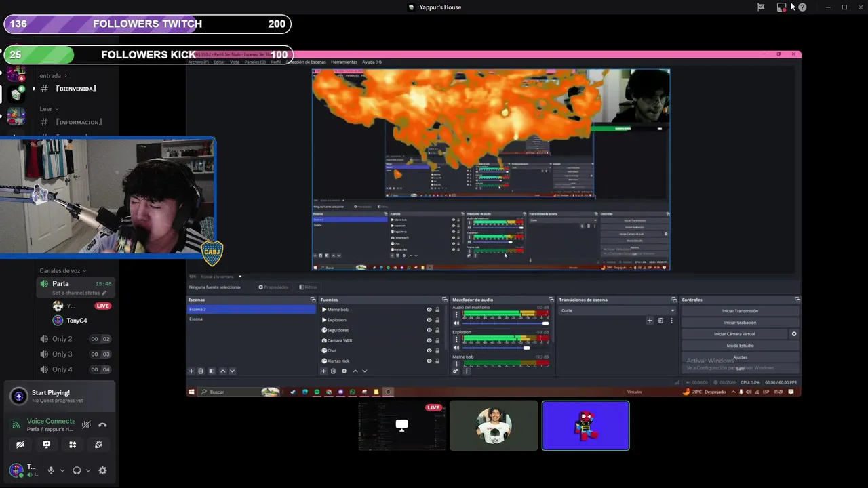The height and width of the screenshot is (488, 868).
Task: Deafen using the headphones icon
Action: tap(77, 470)
